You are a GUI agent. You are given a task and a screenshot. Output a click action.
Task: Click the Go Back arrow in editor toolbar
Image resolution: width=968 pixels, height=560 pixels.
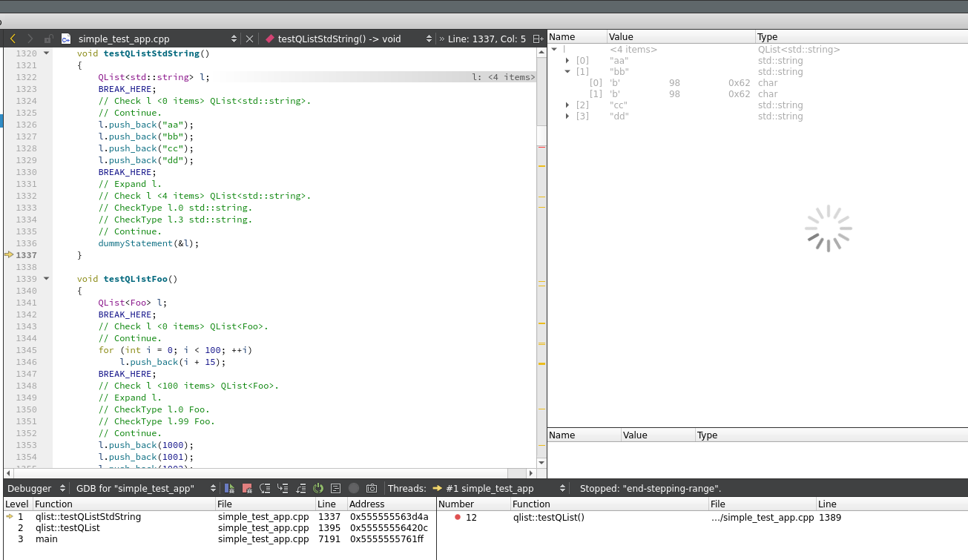coord(13,39)
